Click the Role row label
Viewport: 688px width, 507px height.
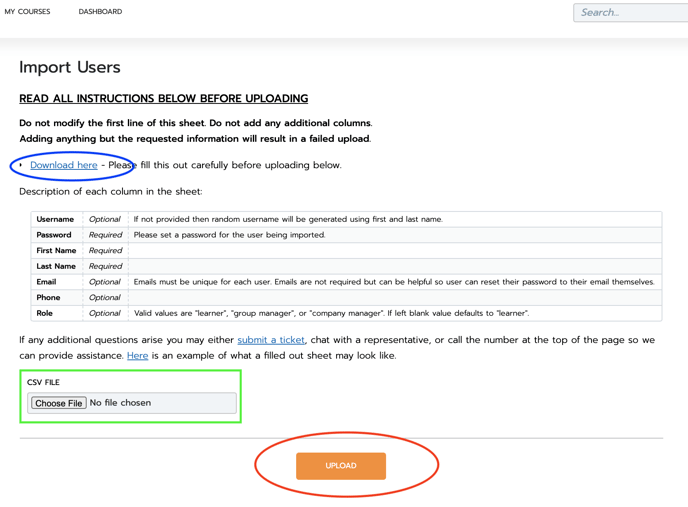[44, 313]
